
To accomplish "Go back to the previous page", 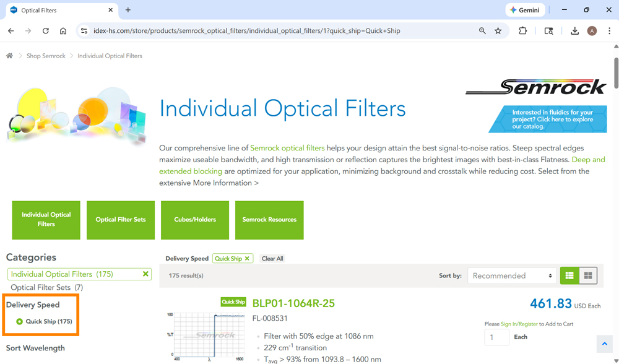I will pos(11,31).
